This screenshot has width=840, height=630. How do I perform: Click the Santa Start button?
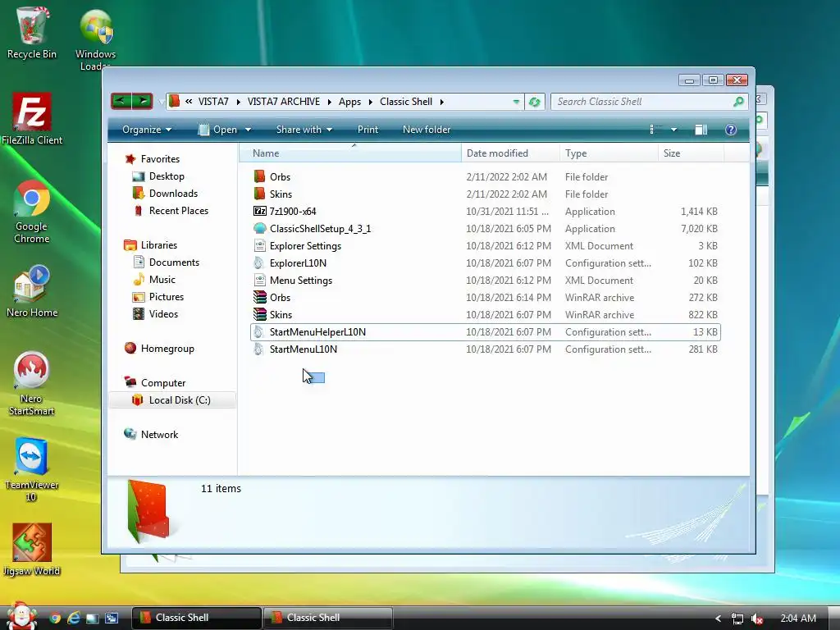pos(21,616)
